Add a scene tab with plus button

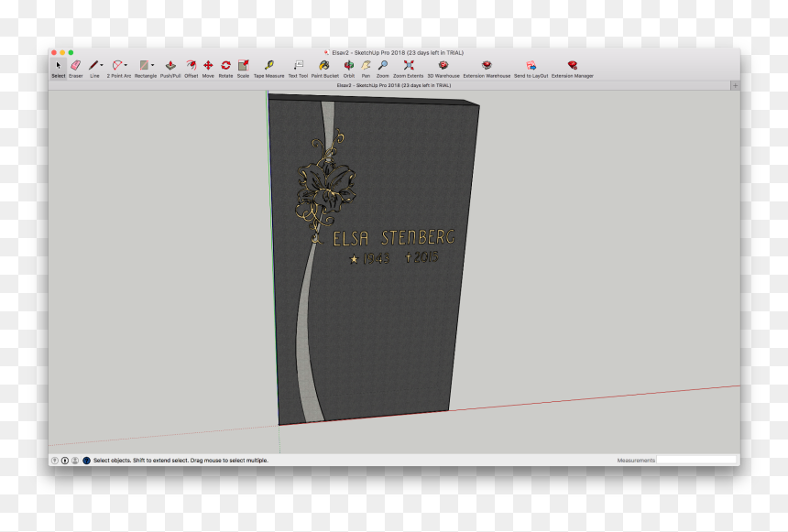pyautogui.click(x=735, y=85)
